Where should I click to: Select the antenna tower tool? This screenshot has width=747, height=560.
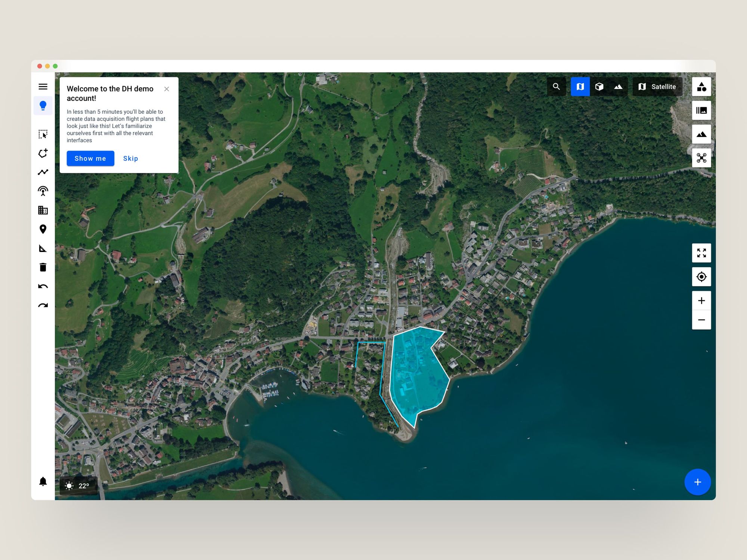click(x=43, y=191)
